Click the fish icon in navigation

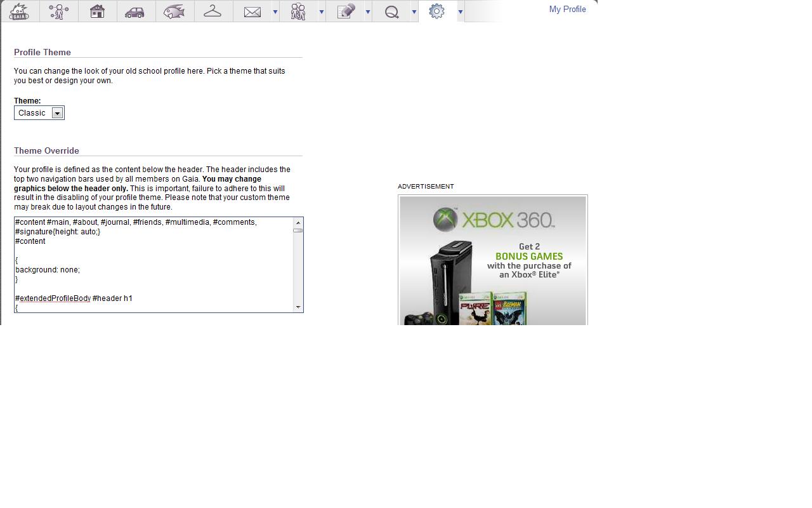[174, 11]
